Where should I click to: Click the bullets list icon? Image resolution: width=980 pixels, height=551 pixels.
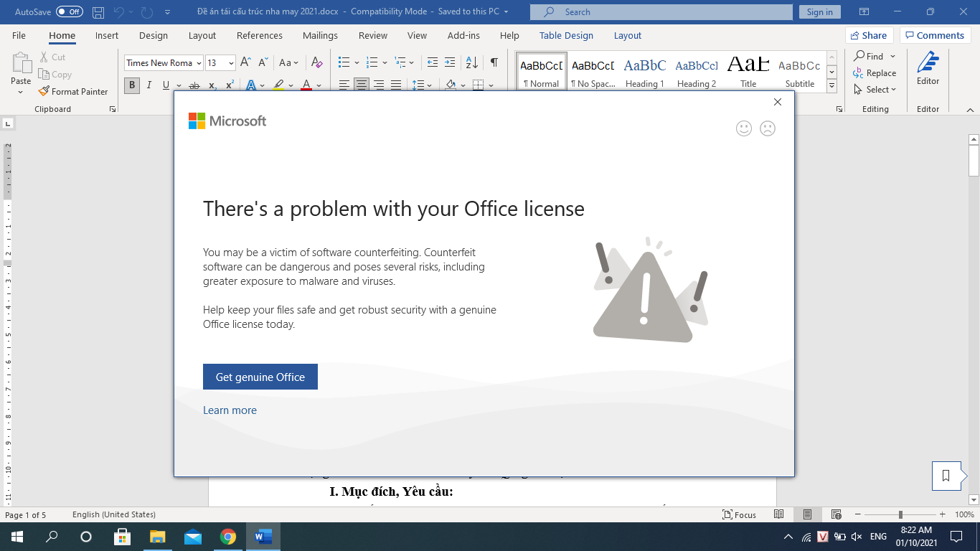click(344, 63)
